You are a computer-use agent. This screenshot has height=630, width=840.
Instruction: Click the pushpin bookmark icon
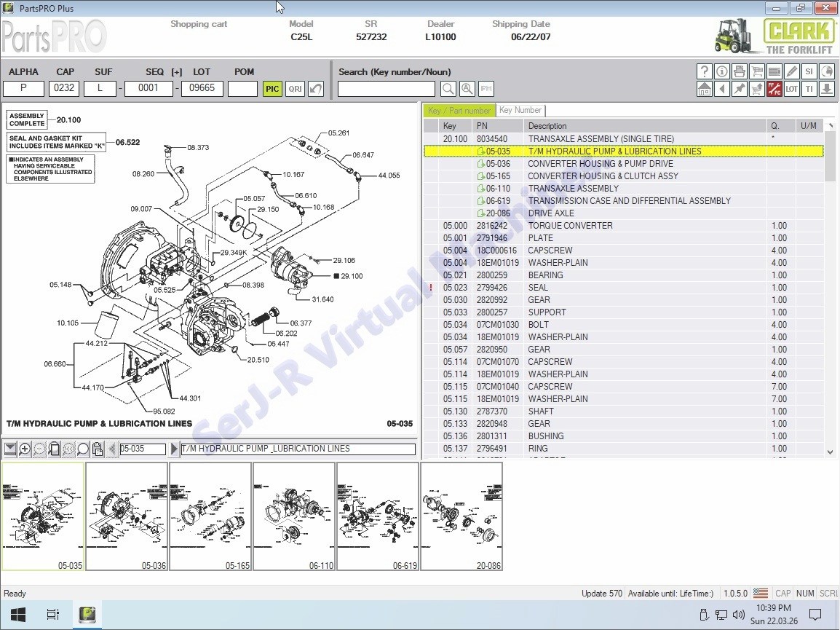pyautogui.click(x=740, y=89)
